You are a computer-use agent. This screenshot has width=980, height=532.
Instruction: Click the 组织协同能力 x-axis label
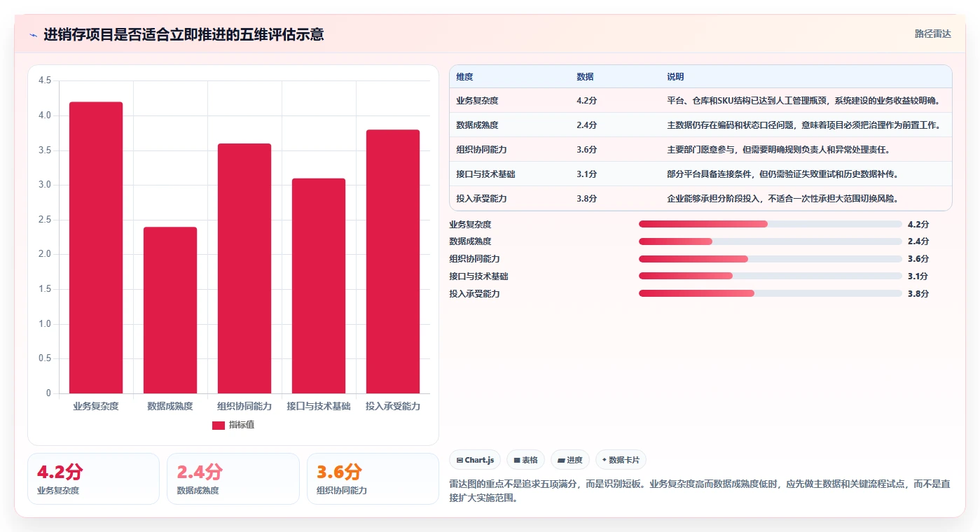point(244,406)
